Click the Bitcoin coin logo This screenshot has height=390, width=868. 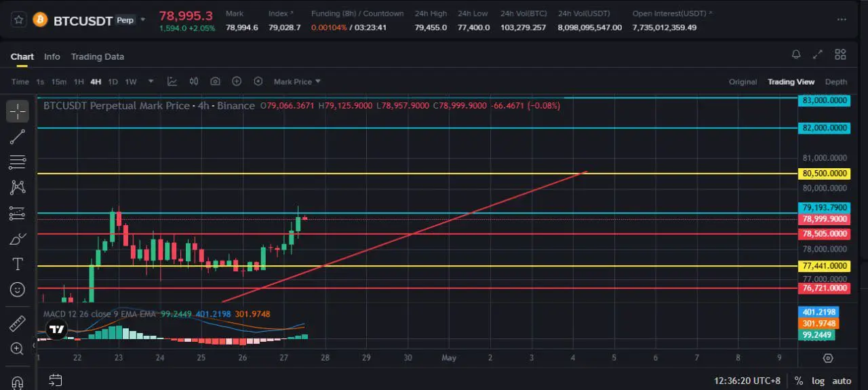pos(41,20)
